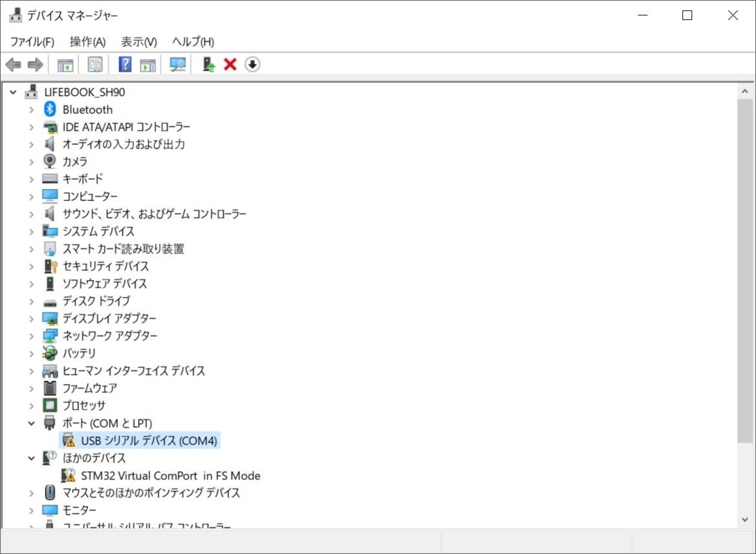This screenshot has height=554, width=756.
Task: Open the 表示(V) menu
Action: coord(139,41)
